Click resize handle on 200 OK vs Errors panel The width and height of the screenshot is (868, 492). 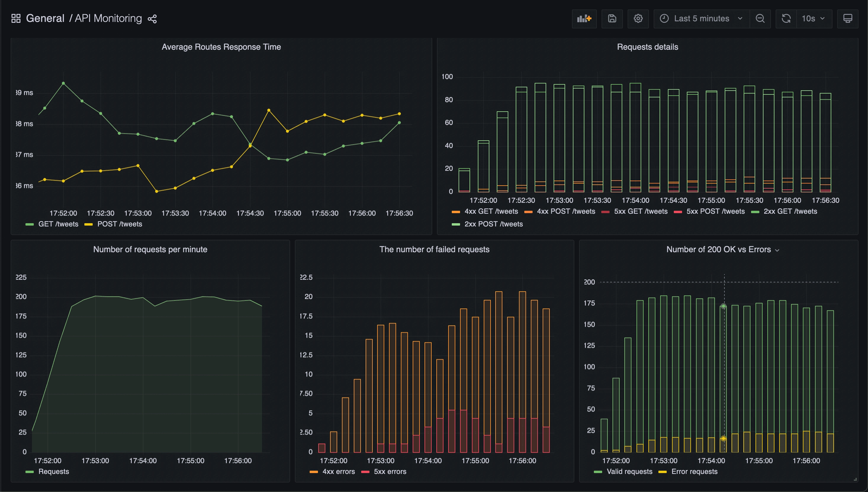[855, 479]
